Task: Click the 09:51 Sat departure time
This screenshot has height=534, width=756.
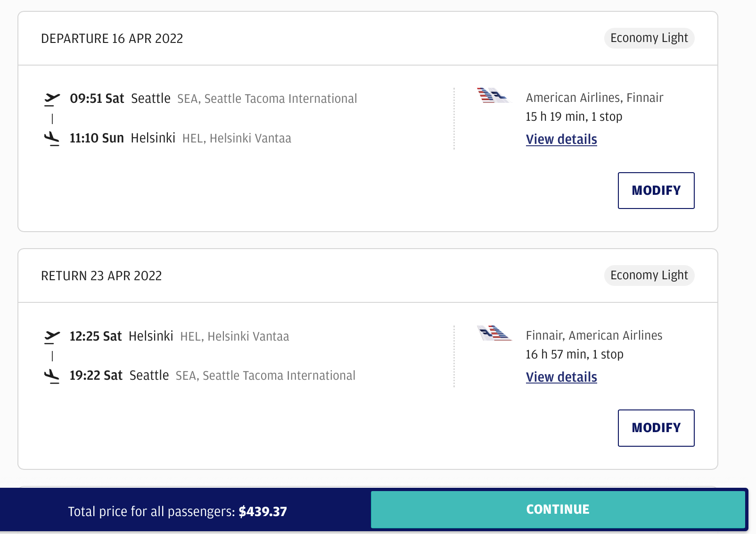Action: (x=97, y=99)
